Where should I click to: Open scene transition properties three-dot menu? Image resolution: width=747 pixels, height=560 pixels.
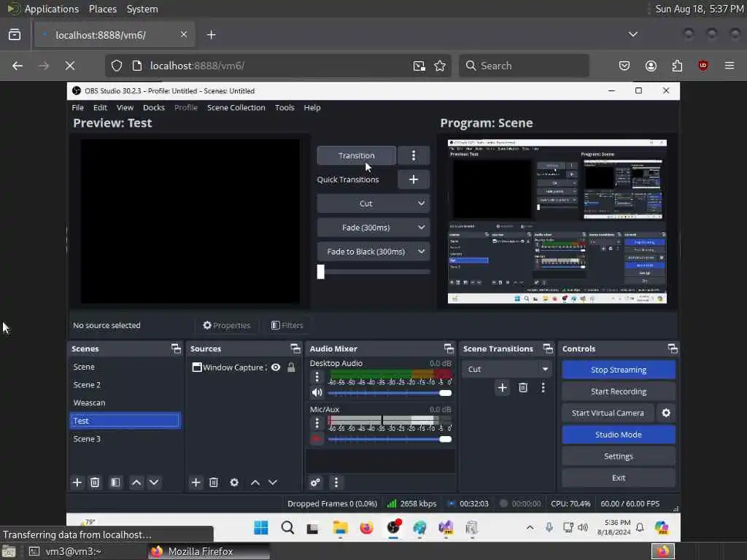pyautogui.click(x=543, y=388)
